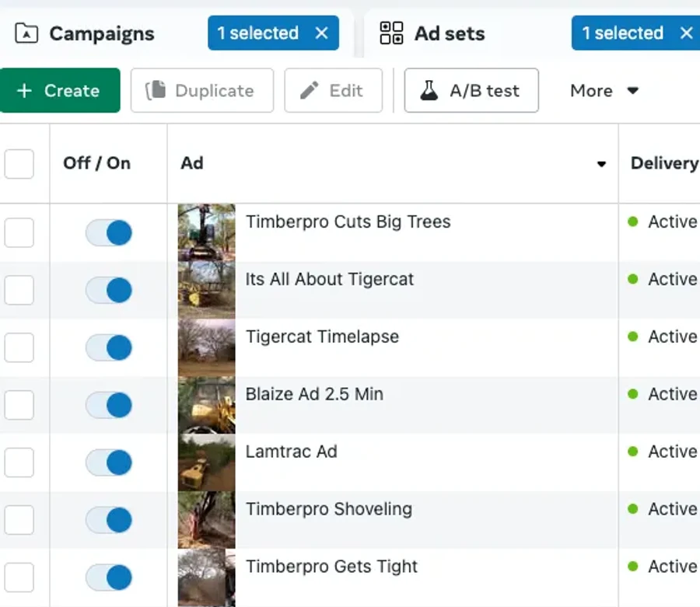Toggle off the Timberpro Gets Tight ad
700x607 pixels.
pos(109,577)
